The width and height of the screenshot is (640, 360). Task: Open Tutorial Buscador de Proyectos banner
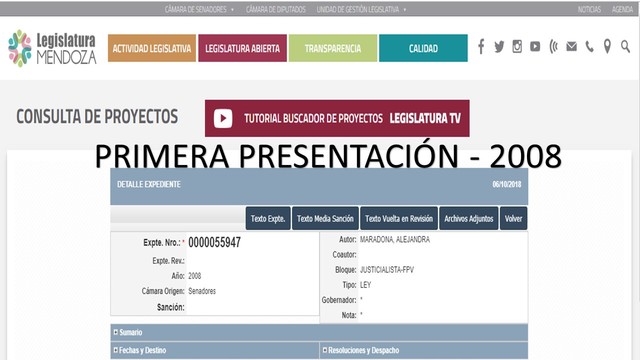pos(337,118)
